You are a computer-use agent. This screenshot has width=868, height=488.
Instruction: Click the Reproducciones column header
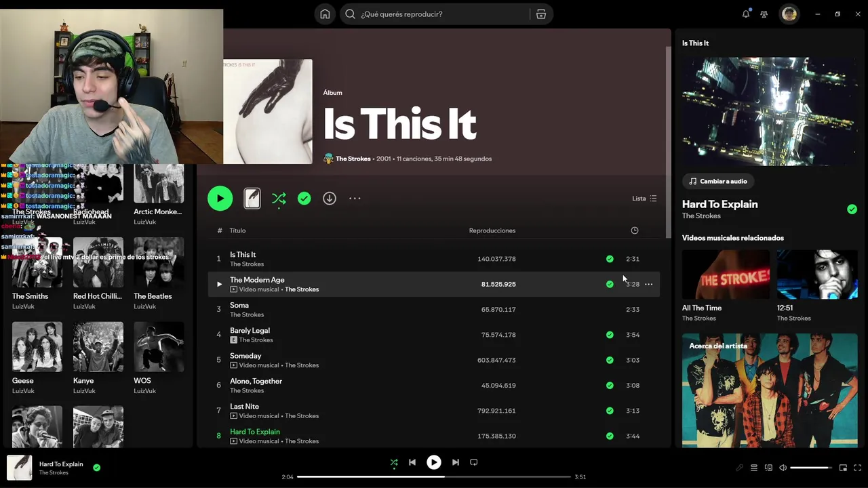(x=492, y=230)
